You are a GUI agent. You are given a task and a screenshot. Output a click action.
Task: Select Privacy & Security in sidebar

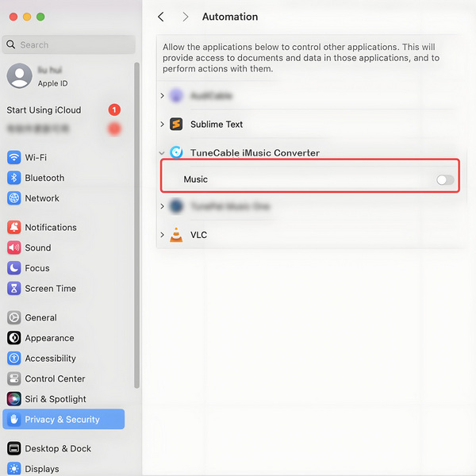63,419
